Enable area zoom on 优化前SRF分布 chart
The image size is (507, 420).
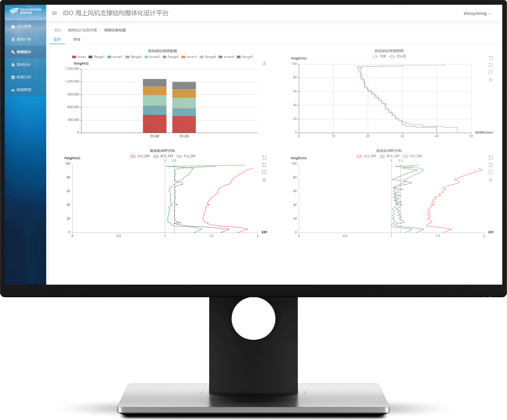coord(264,158)
